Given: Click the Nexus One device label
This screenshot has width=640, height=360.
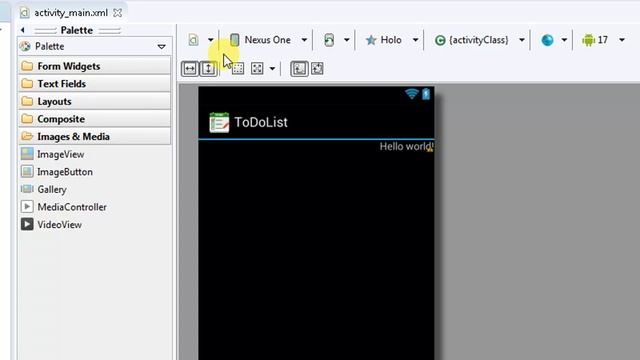Looking at the screenshot, I should point(268,40).
